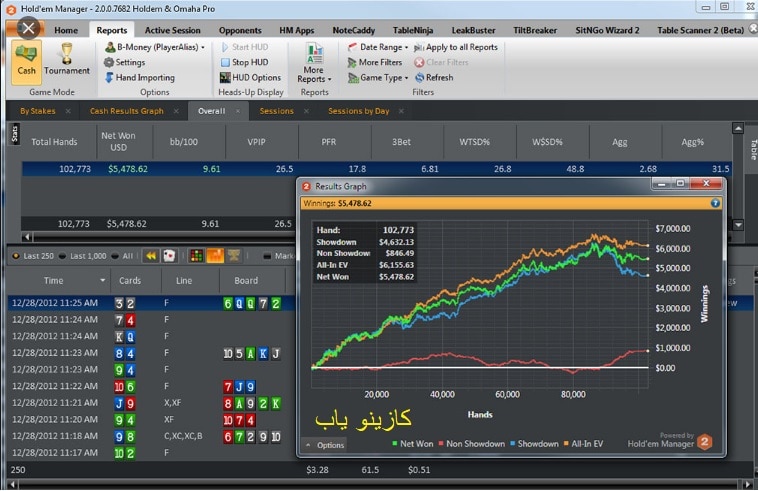Click bottom horizontal scrollbar left arrow

(14, 484)
